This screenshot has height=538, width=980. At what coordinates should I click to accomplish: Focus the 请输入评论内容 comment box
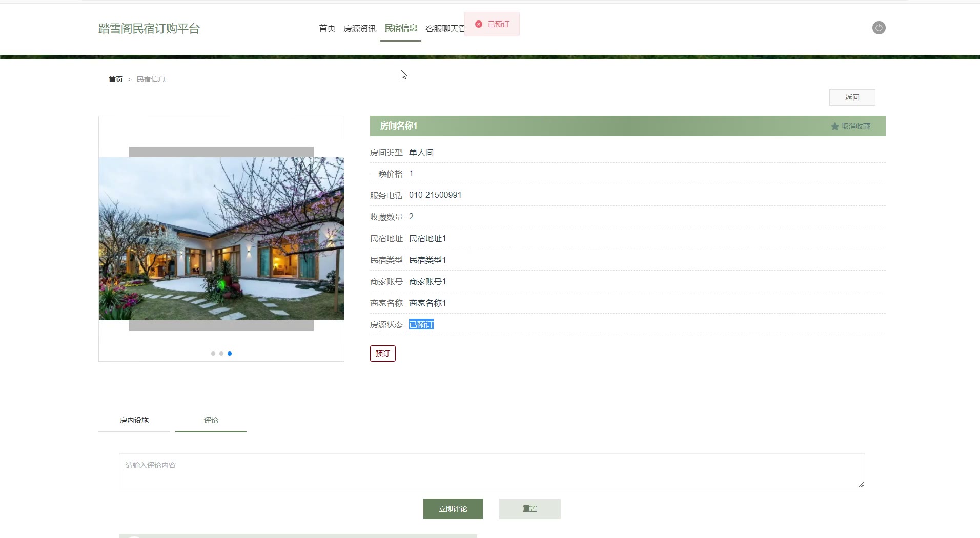coord(492,471)
